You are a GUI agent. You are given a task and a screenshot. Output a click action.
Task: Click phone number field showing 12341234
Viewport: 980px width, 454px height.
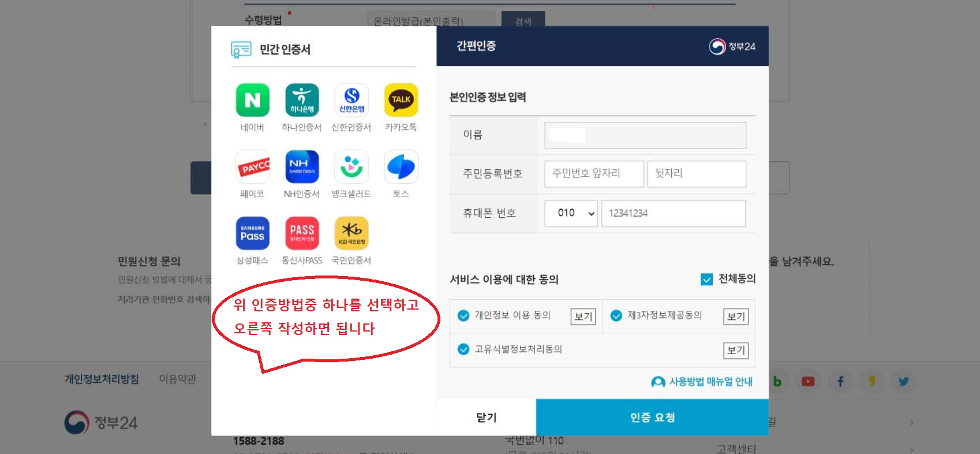[674, 213]
